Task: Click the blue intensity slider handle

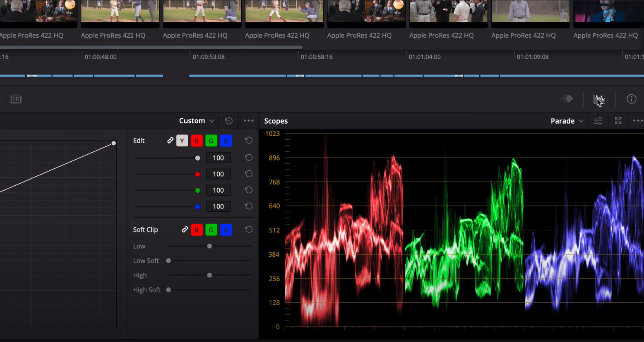Action: click(197, 206)
